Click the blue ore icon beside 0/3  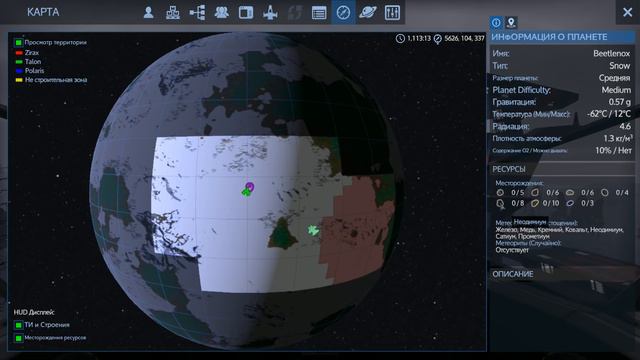point(570,203)
